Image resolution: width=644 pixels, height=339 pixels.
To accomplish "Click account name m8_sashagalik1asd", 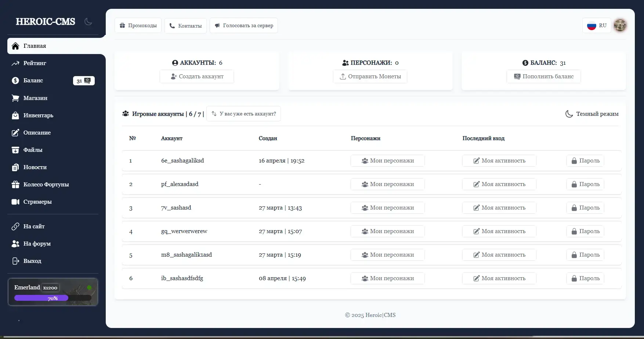I will point(187,255).
